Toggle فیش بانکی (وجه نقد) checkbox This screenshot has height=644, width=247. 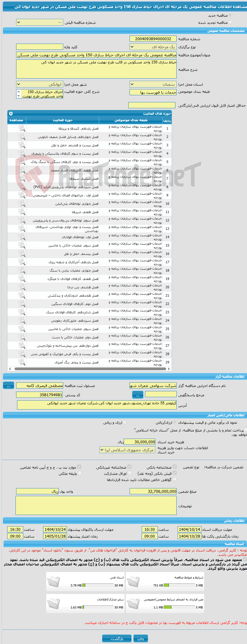[x=175, y=473]
